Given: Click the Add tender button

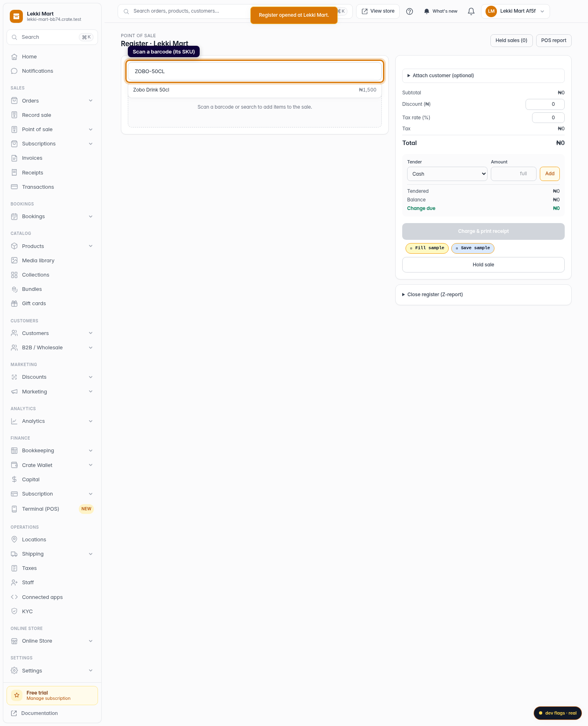Looking at the screenshot, I should point(550,174).
